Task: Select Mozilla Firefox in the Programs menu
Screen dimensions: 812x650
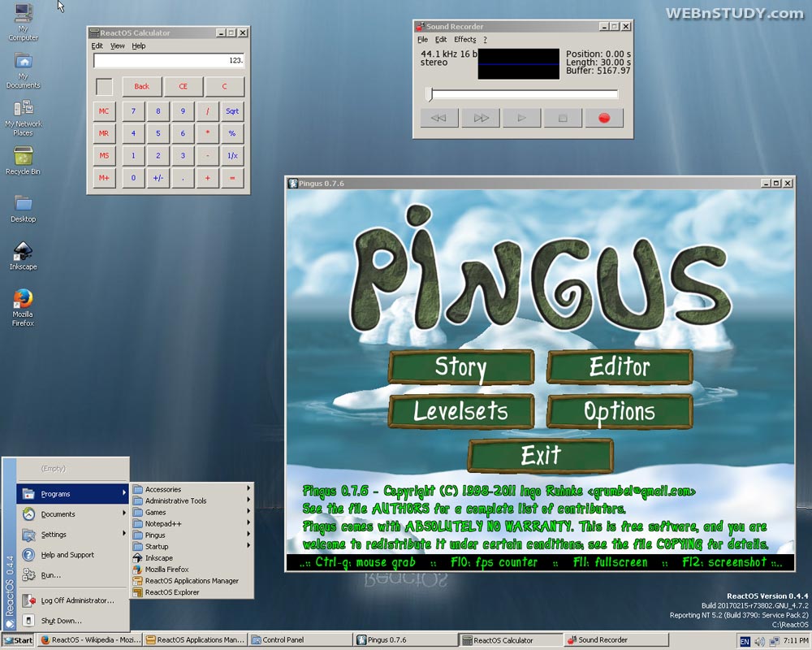Action: click(x=192, y=569)
